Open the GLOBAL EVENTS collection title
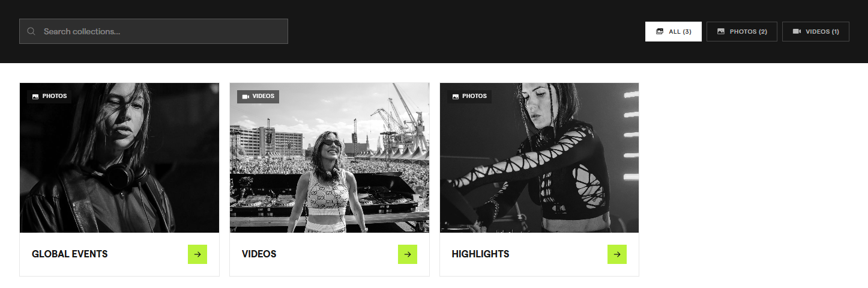868x288 pixels. pos(70,254)
